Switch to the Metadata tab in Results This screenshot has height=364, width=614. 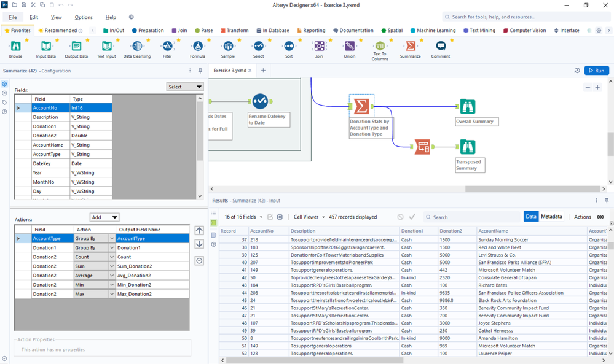click(x=551, y=216)
